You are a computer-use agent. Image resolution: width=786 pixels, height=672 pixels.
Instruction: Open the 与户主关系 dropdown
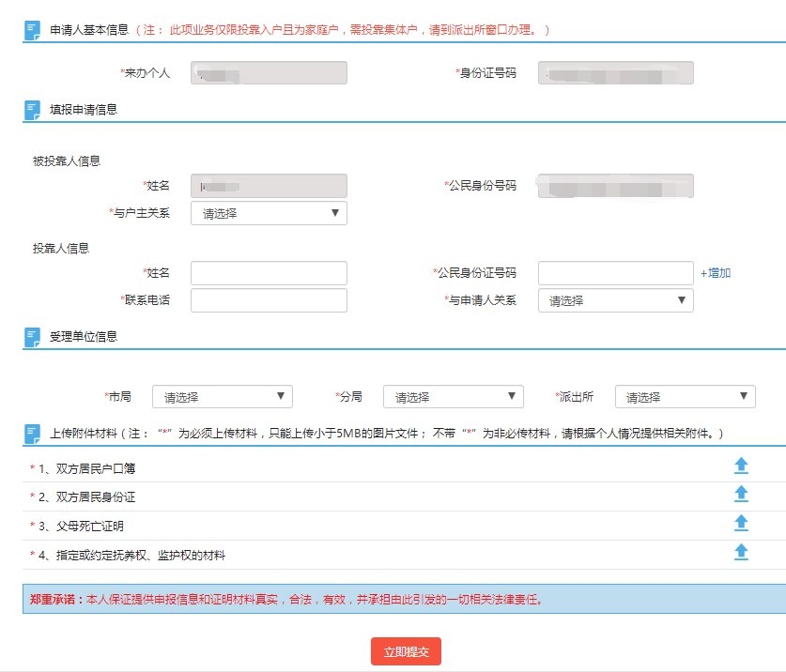tap(269, 213)
